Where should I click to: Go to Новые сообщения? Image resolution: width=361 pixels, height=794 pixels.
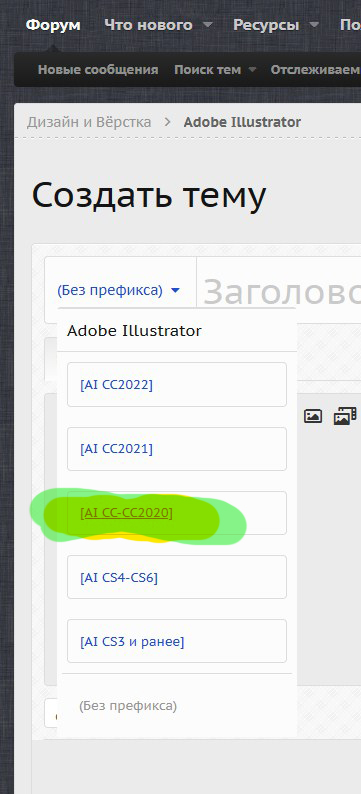point(98,69)
